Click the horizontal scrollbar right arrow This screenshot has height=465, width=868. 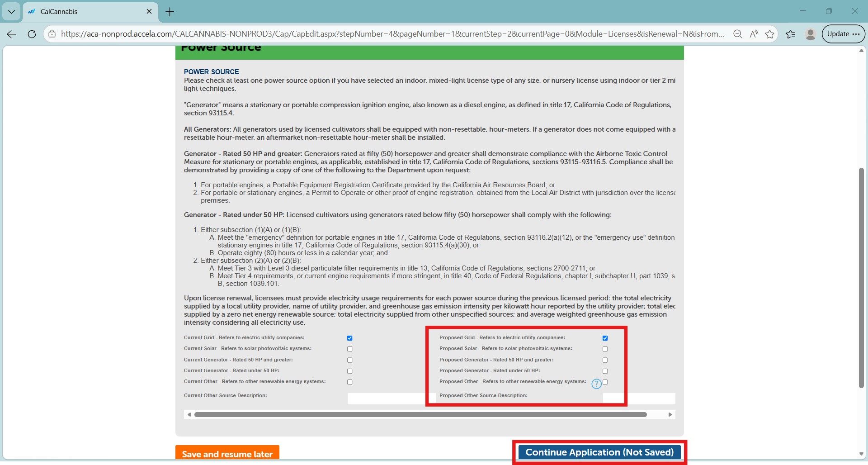coord(670,414)
